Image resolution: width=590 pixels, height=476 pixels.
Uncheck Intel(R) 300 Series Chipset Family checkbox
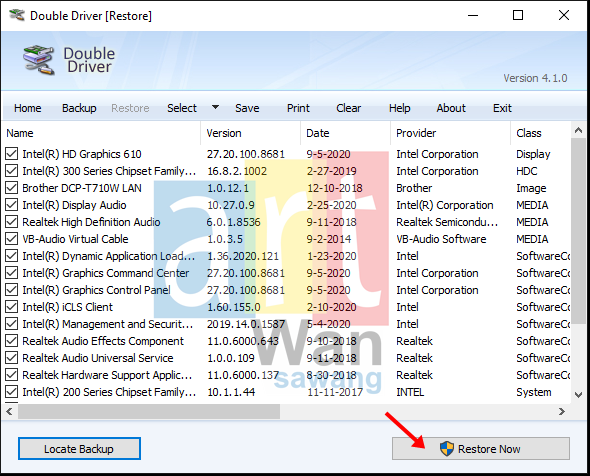[12, 171]
